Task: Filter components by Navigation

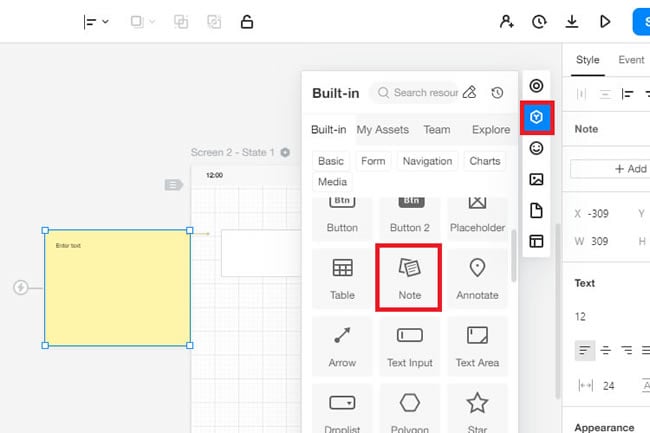Action: (427, 161)
